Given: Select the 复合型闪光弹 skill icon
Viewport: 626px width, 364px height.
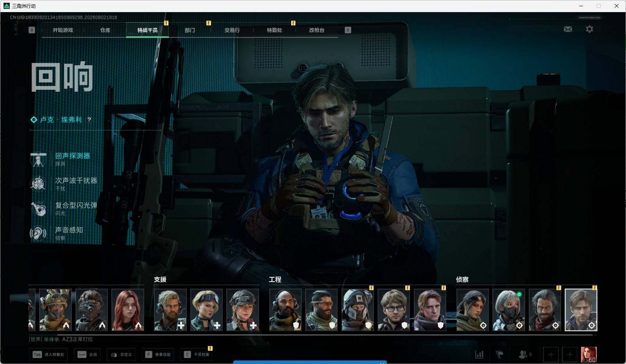Looking at the screenshot, I should (x=38, y=209).
